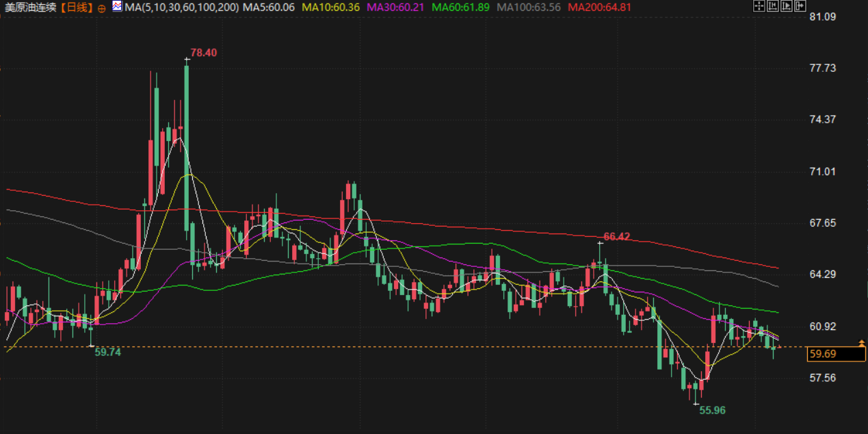
Task: Click the 74.37 price axis label
Action: tap(823, 119)
